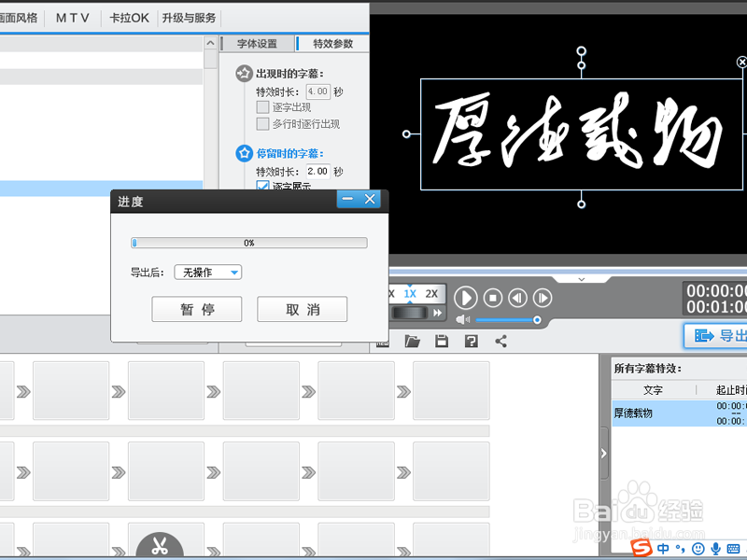The height and width of the screenshot is (560, 747).
Task: Open the 卡拉OK menu tab
Action: pos(129,18)
